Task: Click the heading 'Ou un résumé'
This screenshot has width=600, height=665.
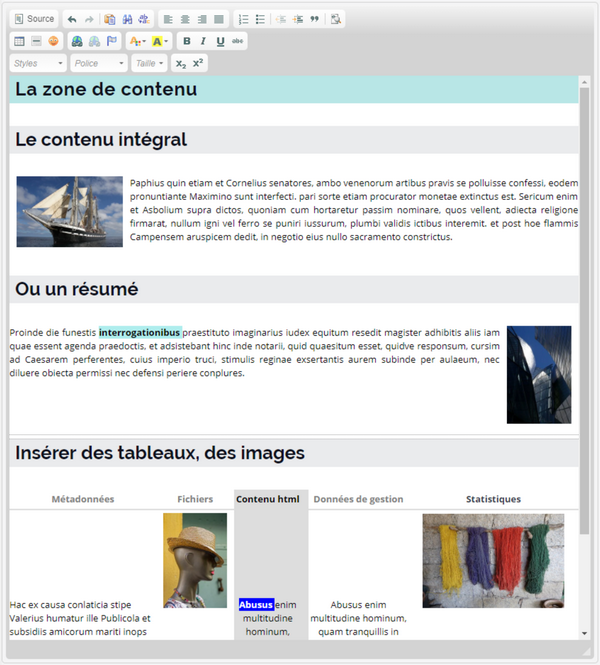Action: pyautogui.click(x=77, y=289)
